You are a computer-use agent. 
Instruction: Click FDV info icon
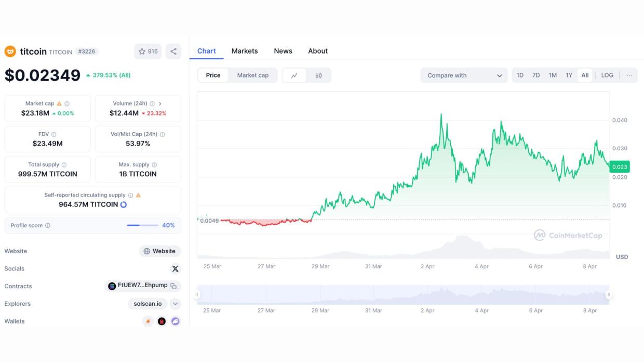(x=54, y=134)
